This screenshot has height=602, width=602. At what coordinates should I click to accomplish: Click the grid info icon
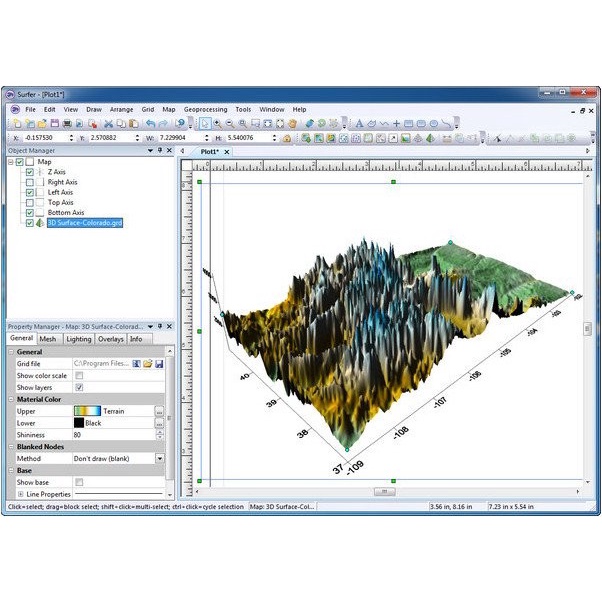pyautogui.click(x=136, y=363)
